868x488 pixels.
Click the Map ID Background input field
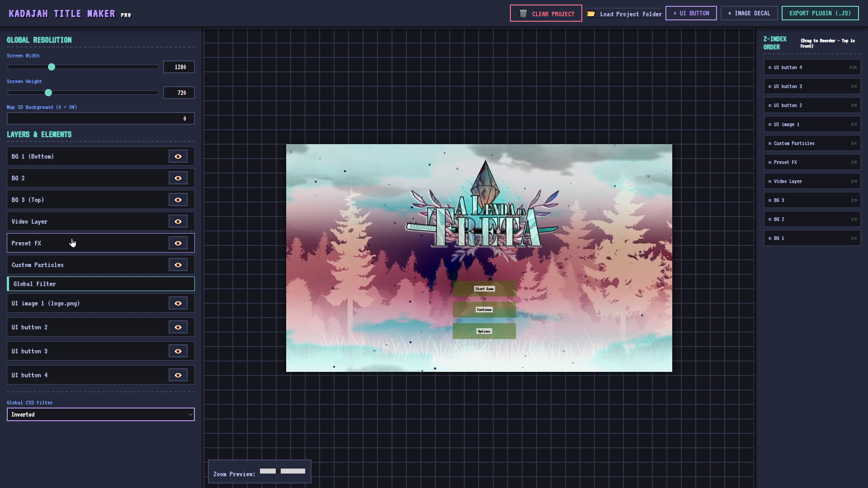click(101, 118)
